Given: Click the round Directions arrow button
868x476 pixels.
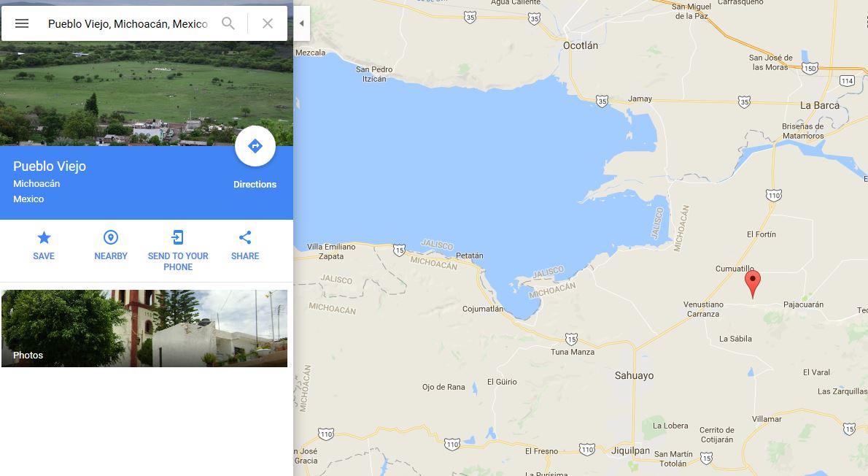Looking at the screenshot, I should 255,146.
